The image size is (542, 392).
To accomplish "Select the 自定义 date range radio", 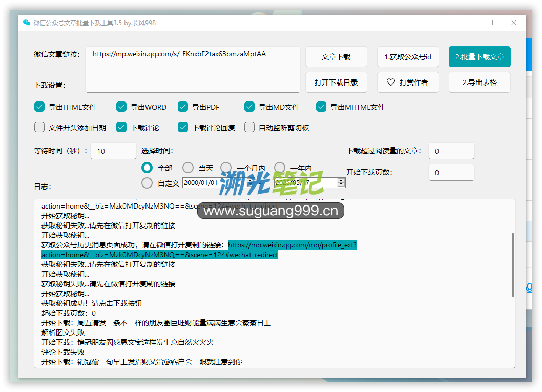I will [147, 183].
